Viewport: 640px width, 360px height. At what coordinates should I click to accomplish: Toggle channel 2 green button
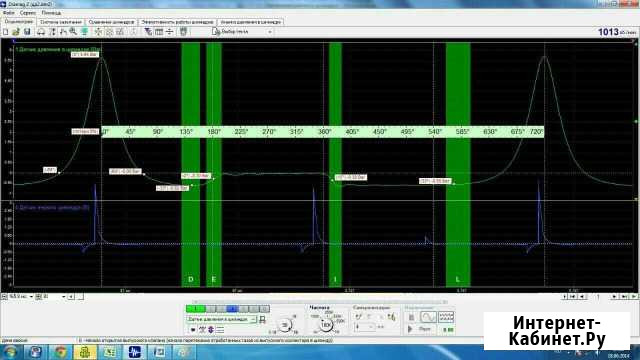tap(201, 309)
